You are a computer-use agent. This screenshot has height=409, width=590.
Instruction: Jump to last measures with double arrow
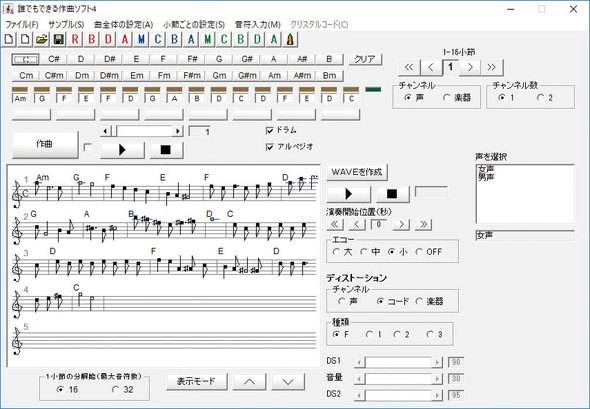click(x=491, y=67)
